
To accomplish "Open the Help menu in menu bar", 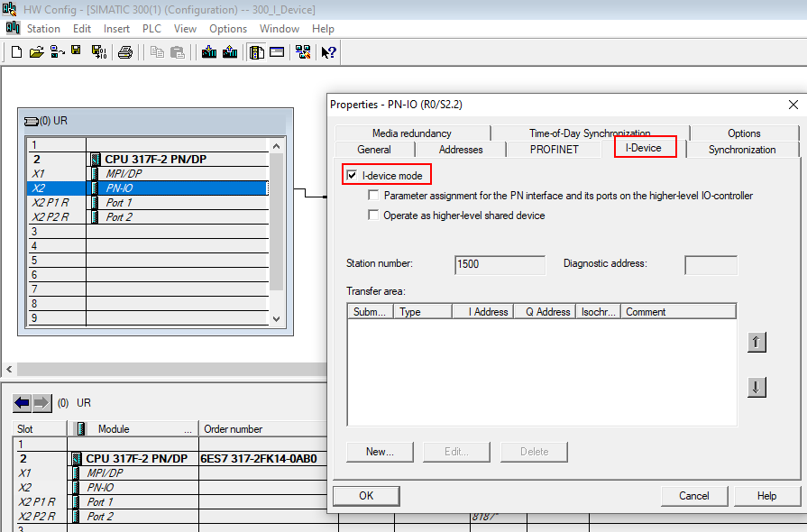I will coord(323,29).
